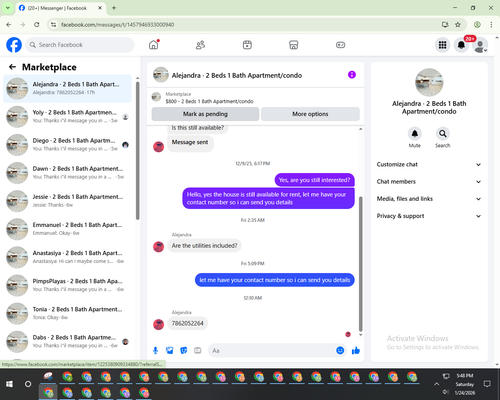Open the taskbar notification center
500x400 pixels.
tap(487, 384)
